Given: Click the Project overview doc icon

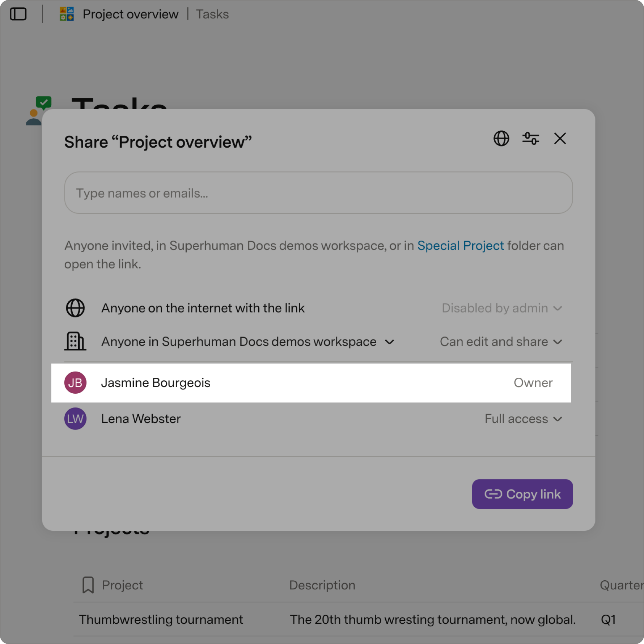Looking at the screenshot, I should 67,14.
